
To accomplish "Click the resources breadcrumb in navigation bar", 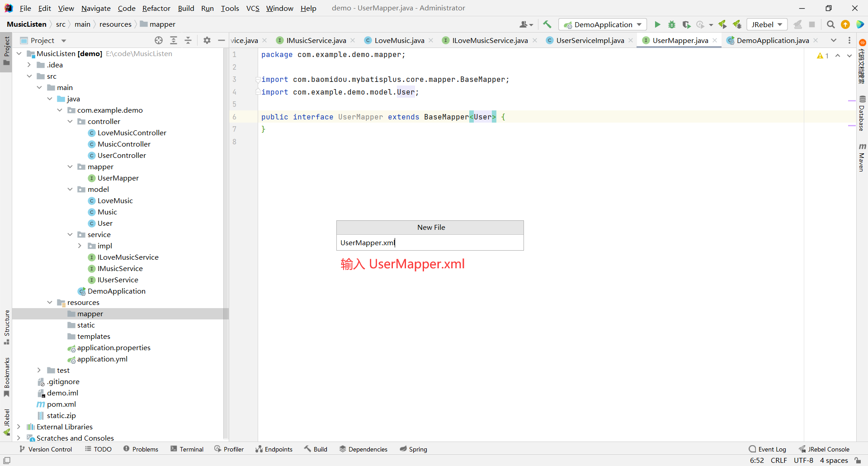I will pos(115,24).
